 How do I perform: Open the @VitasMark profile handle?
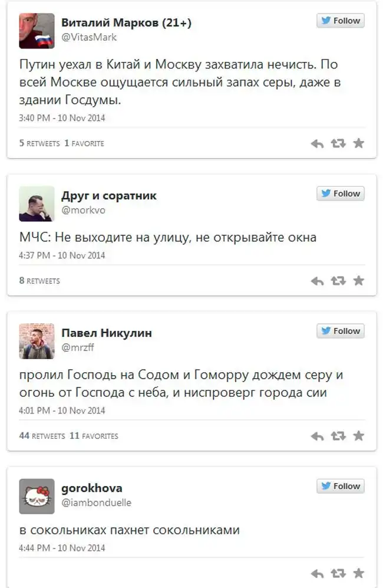(x=89, y=37)
